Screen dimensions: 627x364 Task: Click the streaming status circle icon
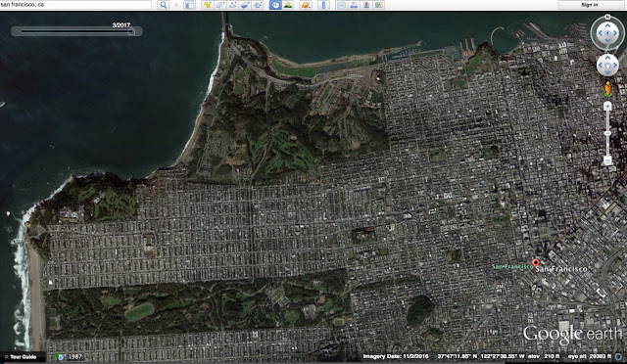pyautogui.click(x=619, y=356)
